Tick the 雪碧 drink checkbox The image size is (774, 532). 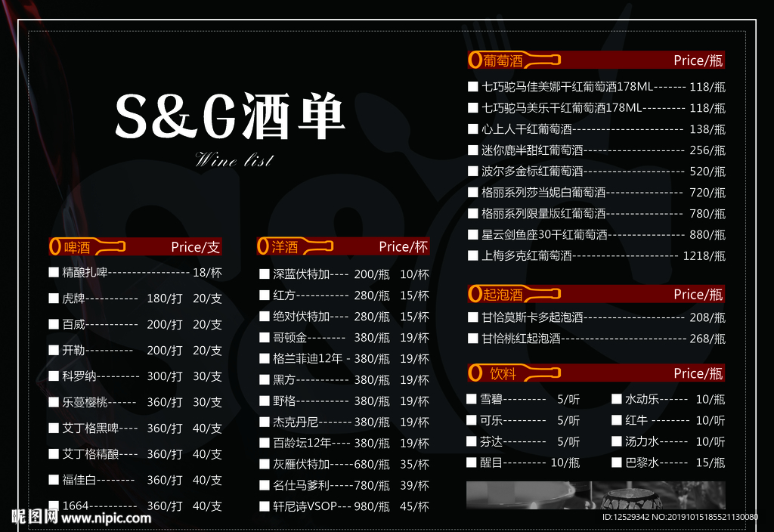(x=472, y=399)
